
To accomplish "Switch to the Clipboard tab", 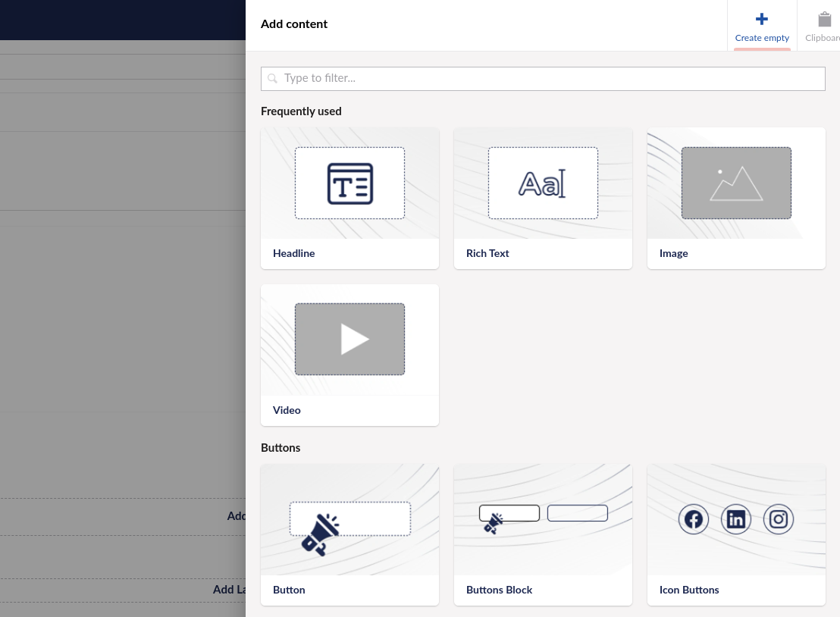I will [x=823, y=27].
